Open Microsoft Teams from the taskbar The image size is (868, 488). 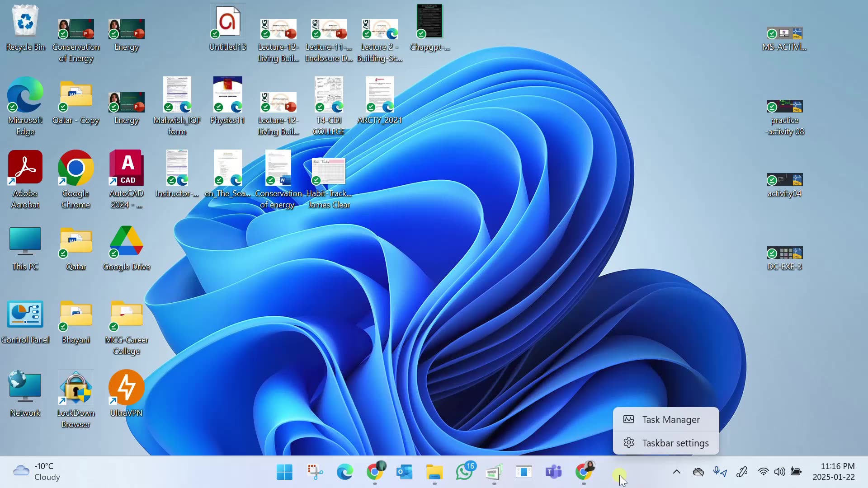[554, 472]
